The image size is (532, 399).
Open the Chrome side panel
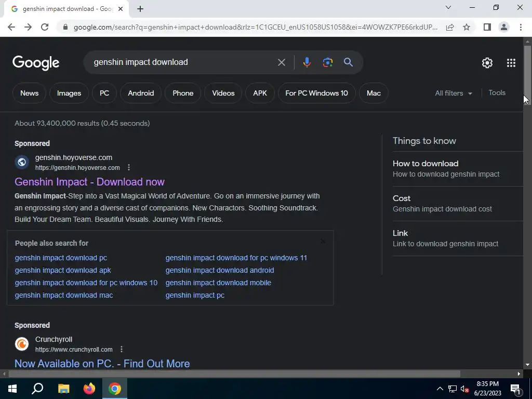487,27
